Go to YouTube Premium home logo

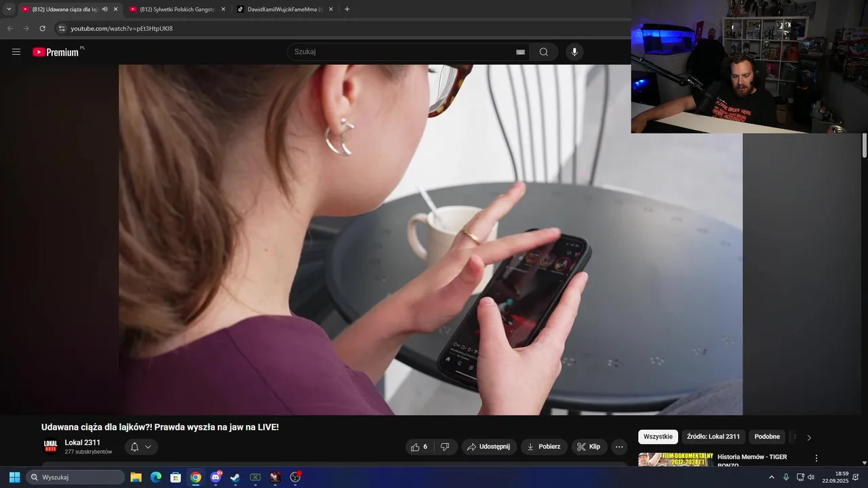tap(57, 52)
